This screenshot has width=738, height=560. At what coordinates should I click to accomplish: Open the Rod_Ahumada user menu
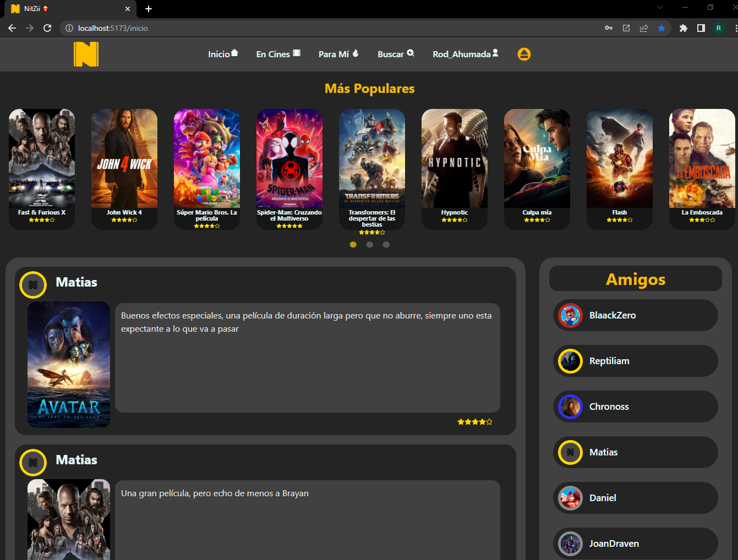point(465,54)
